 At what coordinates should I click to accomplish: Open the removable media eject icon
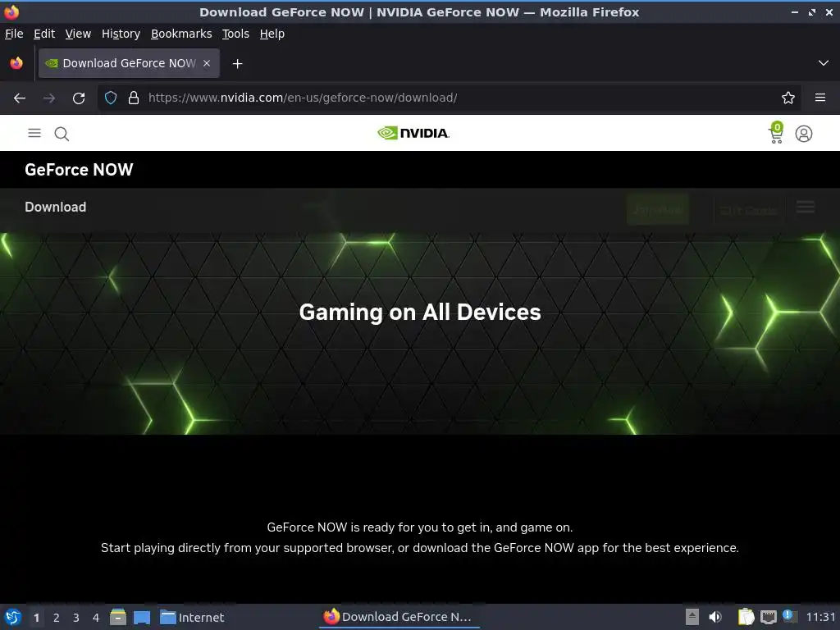click(692, 617)
